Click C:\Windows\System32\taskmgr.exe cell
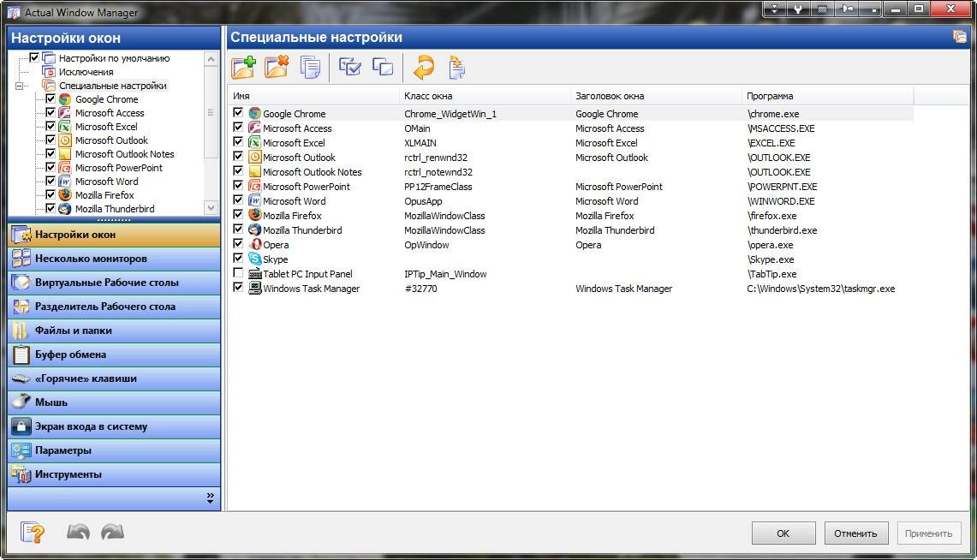977x560 pixels. pos(820,289)
